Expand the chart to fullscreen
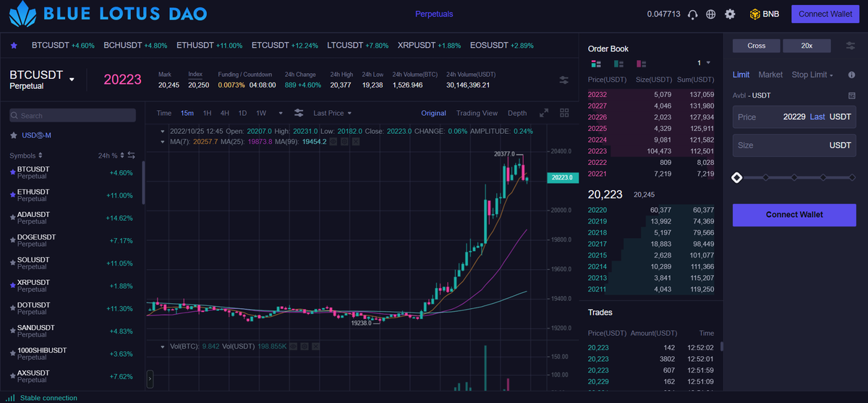This screenshot has height=403, width=868. 544,113
